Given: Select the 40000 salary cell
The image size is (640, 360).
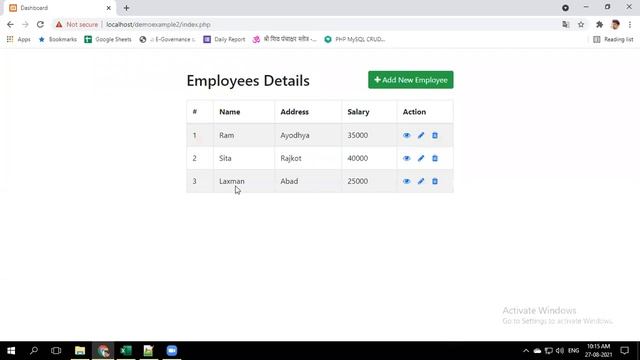Looking at the screenshot, I should click(369, 158).
